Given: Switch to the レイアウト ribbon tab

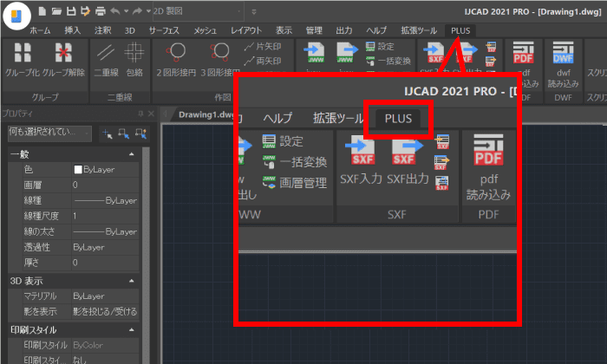Looking at the screenshot, I should click(246, 30).
